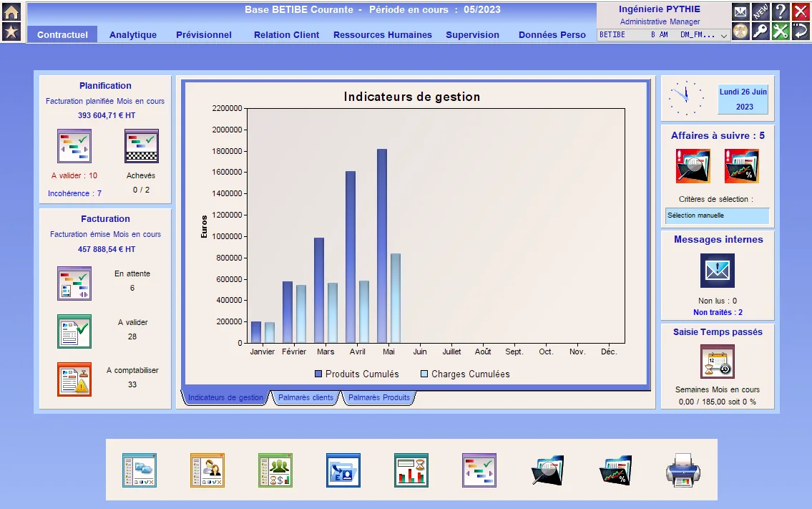Click the 'Non traités : 2' messages link

pyautogui.click(x=718, y=312)
